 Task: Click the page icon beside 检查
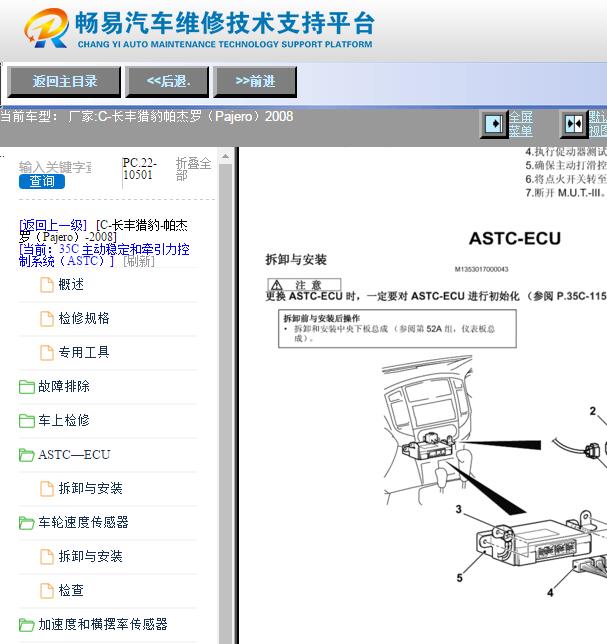46,591
